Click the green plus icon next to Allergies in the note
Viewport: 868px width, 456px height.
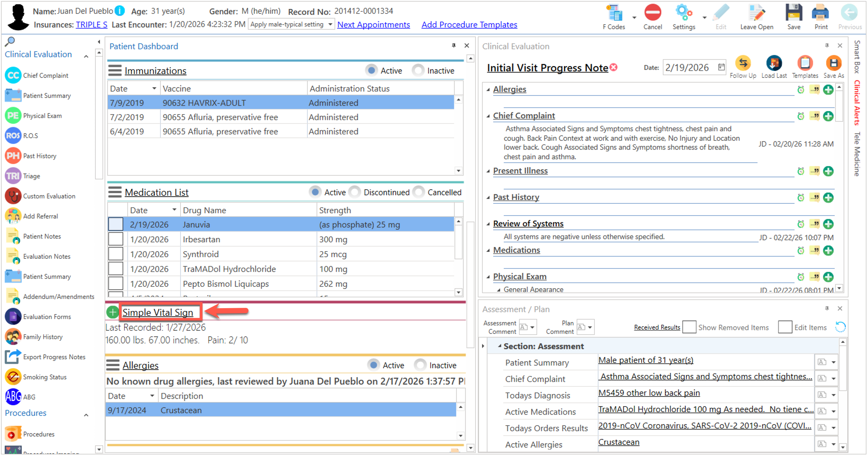[x=828, y=90]
